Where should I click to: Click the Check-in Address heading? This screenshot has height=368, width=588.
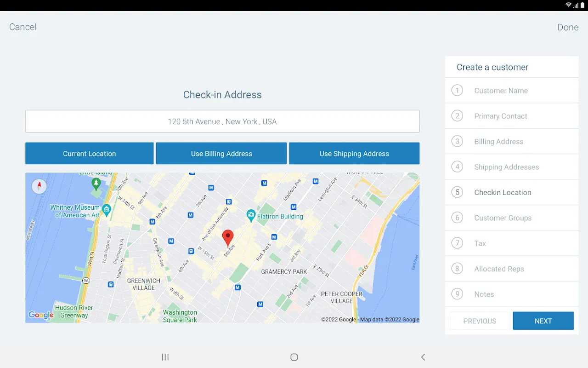point(222,95)
